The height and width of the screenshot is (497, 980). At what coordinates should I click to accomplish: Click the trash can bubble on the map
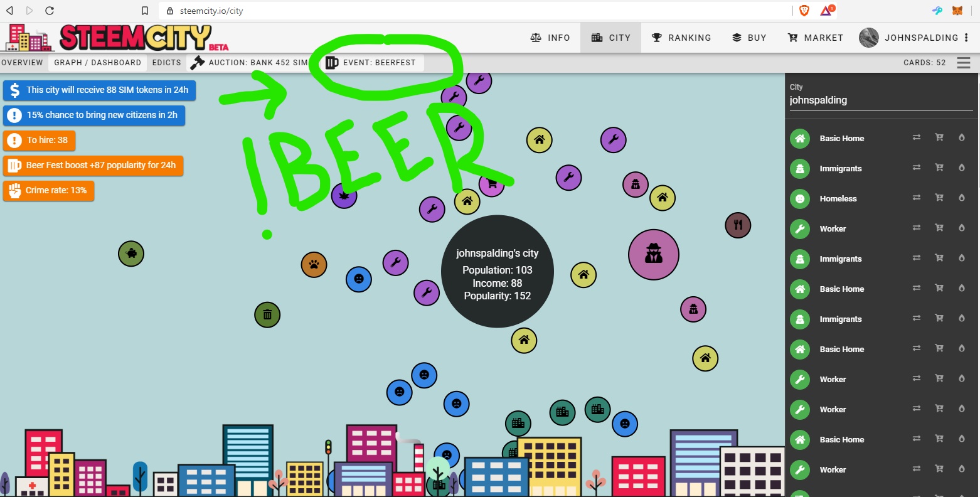pyautogui.click(x=267, y=314)
